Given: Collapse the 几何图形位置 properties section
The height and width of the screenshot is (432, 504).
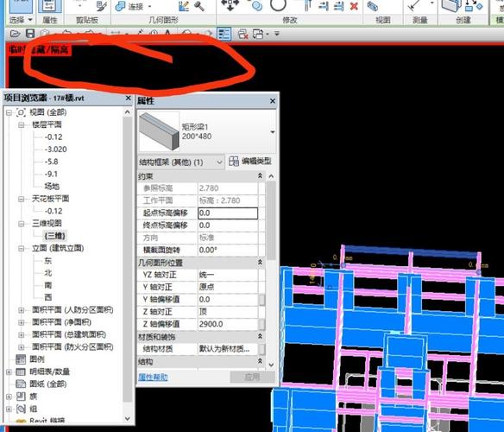Looking at the screenshot, I should (x=260, y=263).
